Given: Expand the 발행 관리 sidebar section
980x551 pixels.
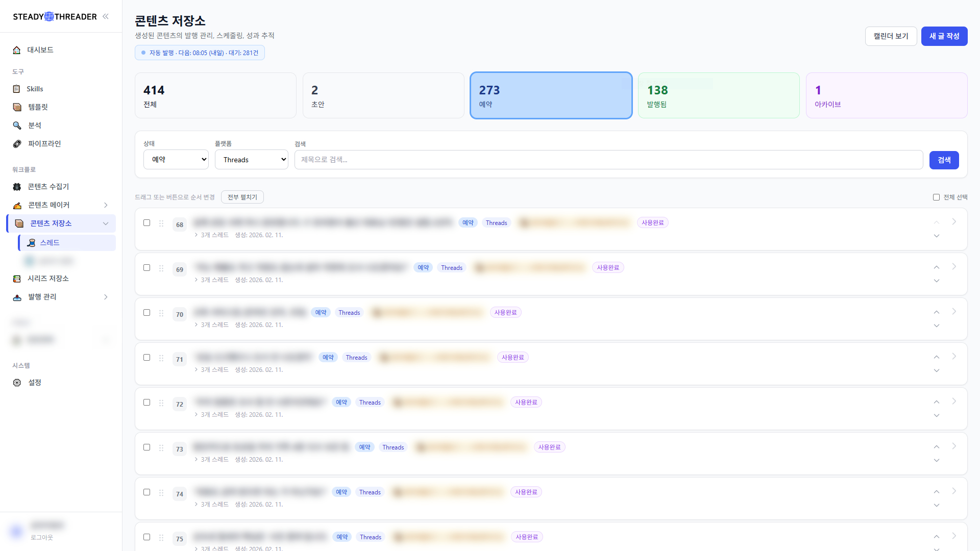Looking at the screenshot, I should (106, 297).
